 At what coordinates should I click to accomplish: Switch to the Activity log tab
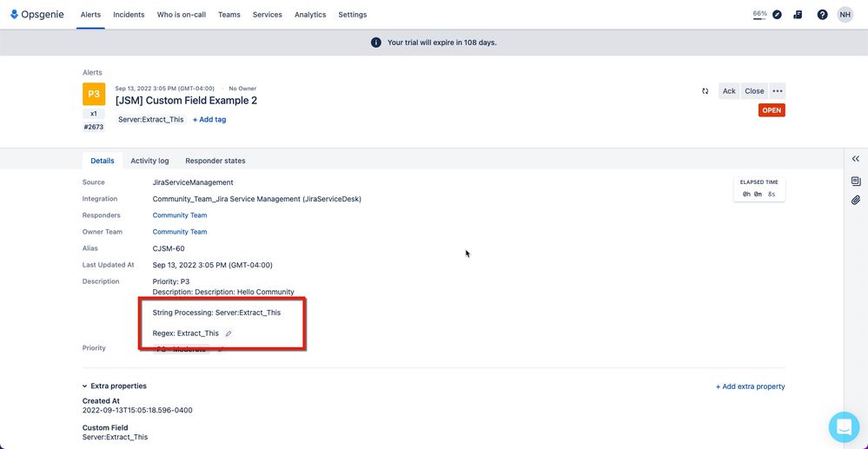pyautogui.click(x=150, y=161)
